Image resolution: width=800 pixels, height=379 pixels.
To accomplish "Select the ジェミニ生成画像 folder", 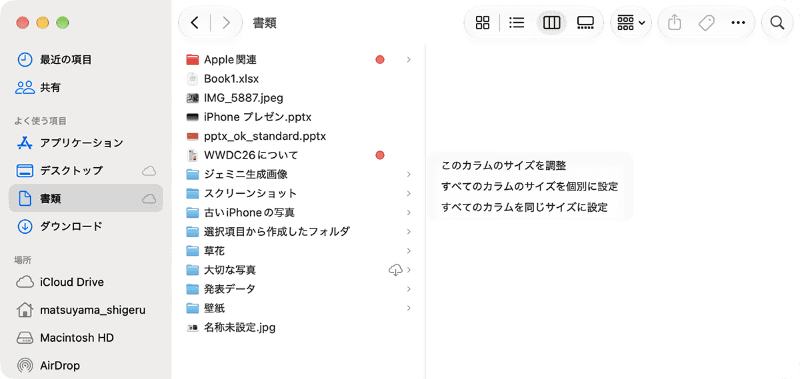I will tap(299, 174).
